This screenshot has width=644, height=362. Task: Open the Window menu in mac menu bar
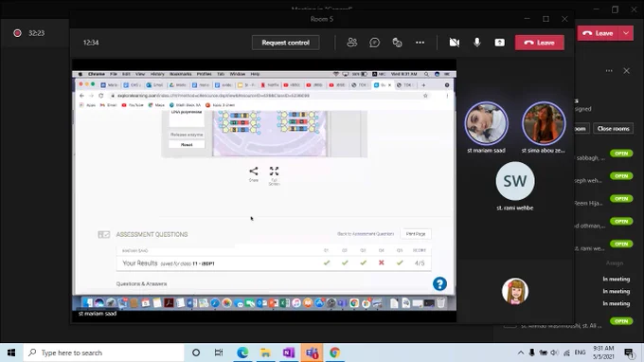point(238,74)
